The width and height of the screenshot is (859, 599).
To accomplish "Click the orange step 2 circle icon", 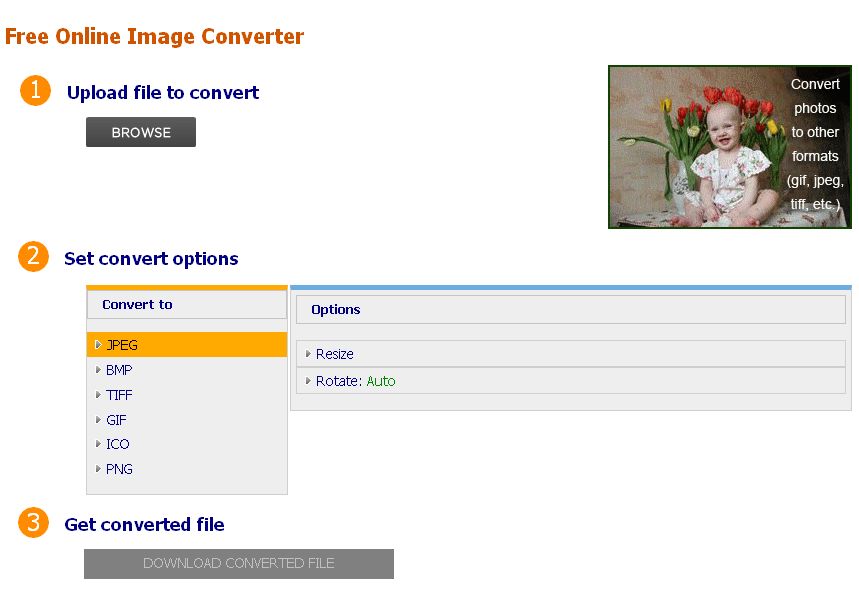I will [x=32, y=257].
